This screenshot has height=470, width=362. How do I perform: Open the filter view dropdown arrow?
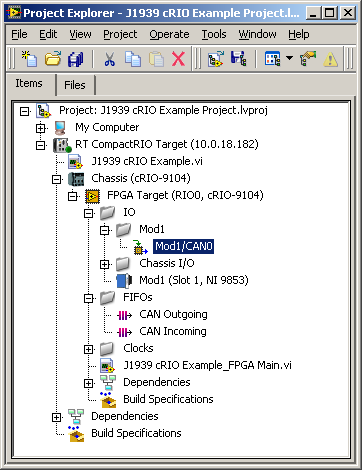(289, 58)
